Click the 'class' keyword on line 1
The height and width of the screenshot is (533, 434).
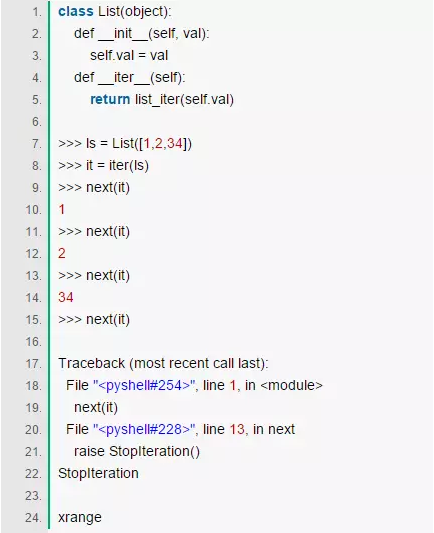click(x=75, y=11)
